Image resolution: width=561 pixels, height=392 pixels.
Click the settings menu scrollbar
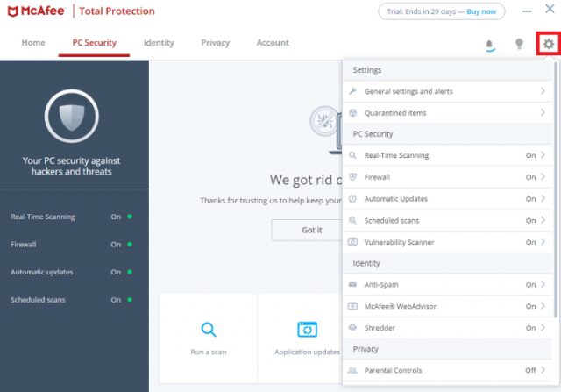tap(555, 189)
